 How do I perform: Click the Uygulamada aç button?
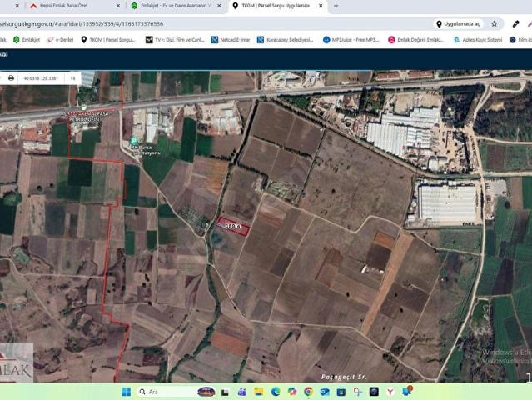point(459,23)
